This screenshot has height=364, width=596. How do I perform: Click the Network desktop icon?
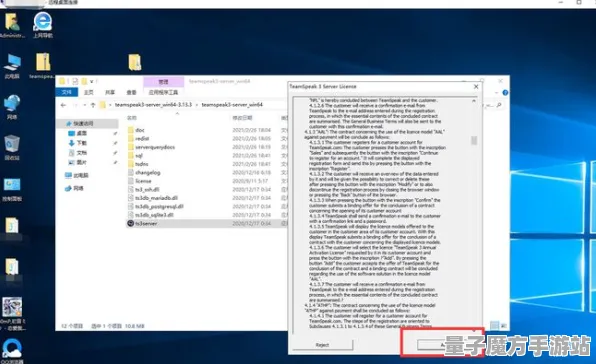[x=12, y=106]
